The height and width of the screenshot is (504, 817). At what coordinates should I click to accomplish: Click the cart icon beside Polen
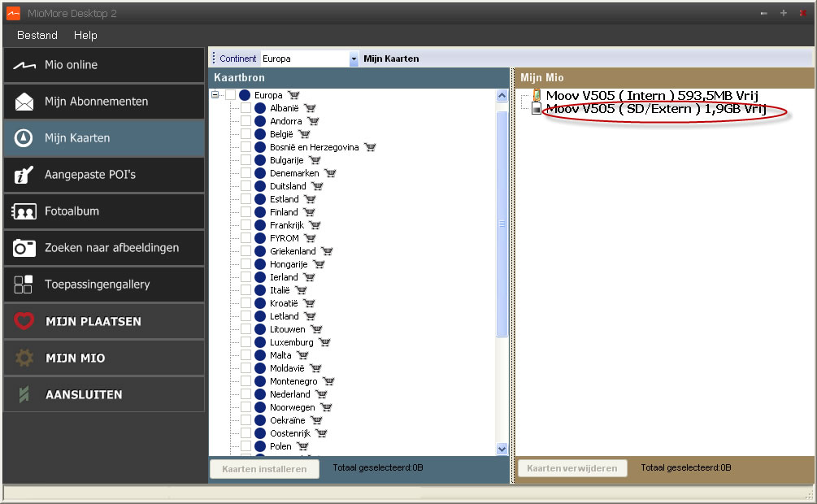pos(302,446)
